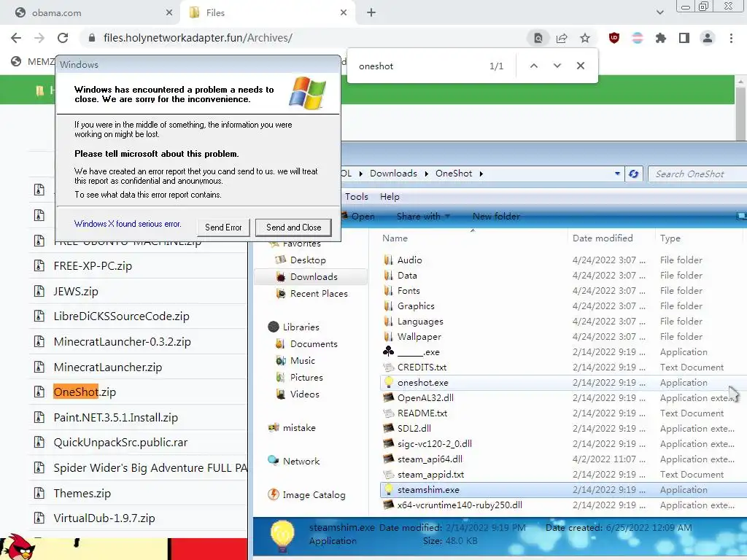
Task: Jump to previous find result
Action: coord(534,66)
